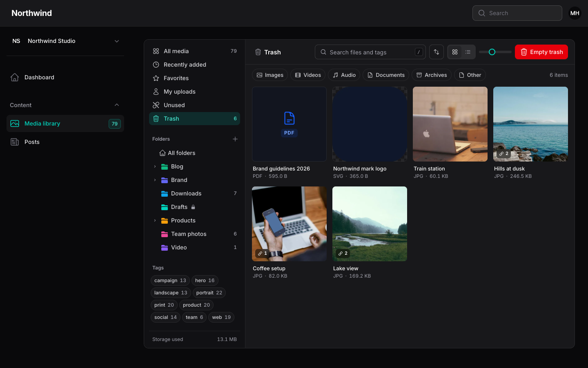Screen dimensions: 588x368
Task: Open Train station image thumbnail
Action: pos(450,124)
